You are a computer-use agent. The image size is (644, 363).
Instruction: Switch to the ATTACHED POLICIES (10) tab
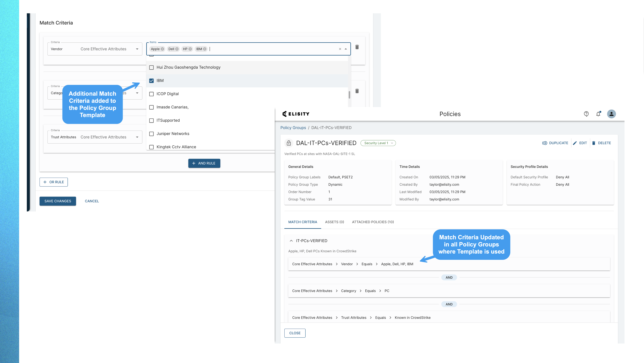point(373,222)
